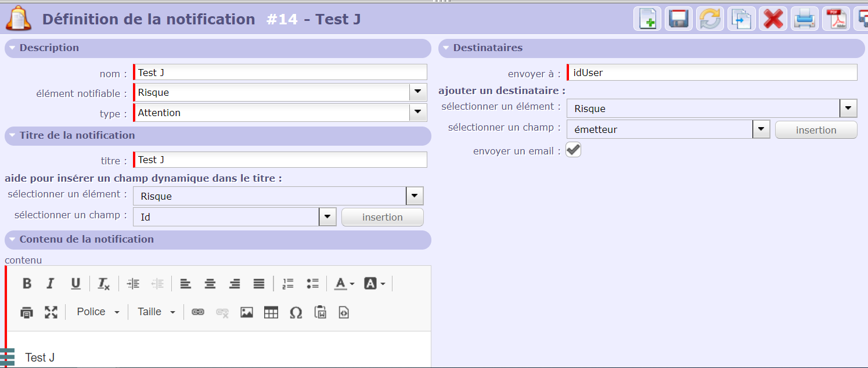Screen dimensions: 868x368
Task: Open the Police font menu
Action: click(98, 312)
